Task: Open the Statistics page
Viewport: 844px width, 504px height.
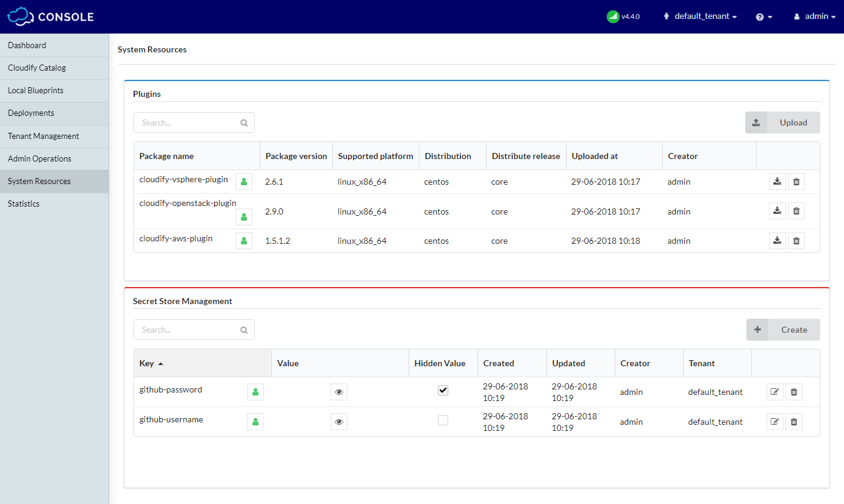Action: 54,204
